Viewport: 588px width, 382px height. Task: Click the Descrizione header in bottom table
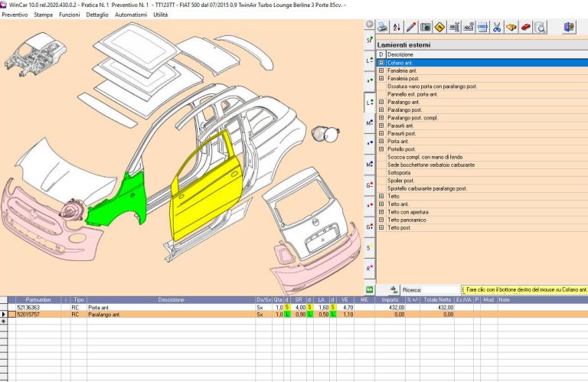(171, 300)
